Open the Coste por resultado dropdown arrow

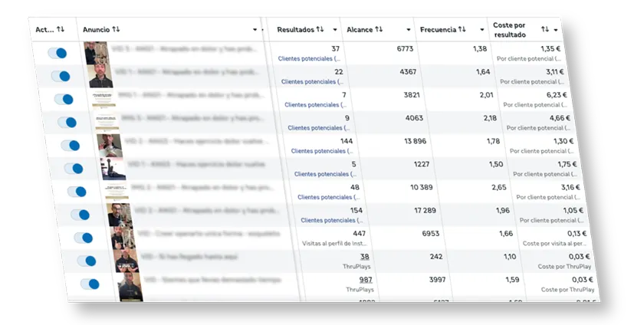[x=556, y=30]
